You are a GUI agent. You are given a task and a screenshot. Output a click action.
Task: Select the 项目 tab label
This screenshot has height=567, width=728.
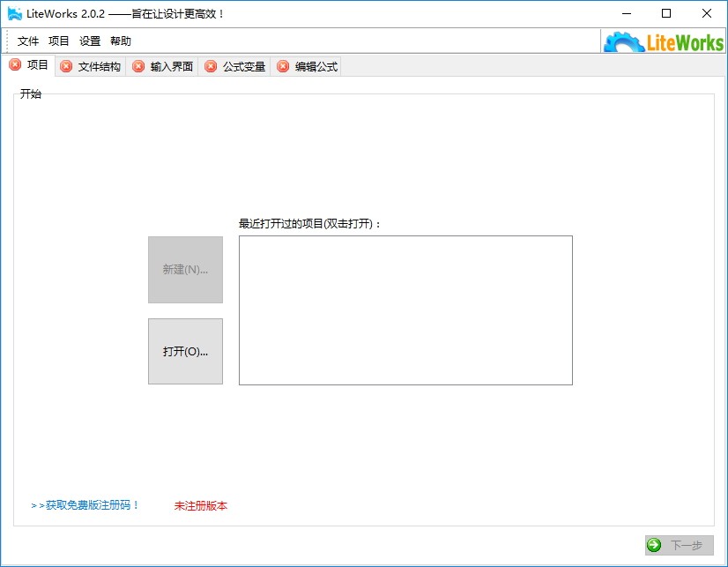[x=38, y=65]
